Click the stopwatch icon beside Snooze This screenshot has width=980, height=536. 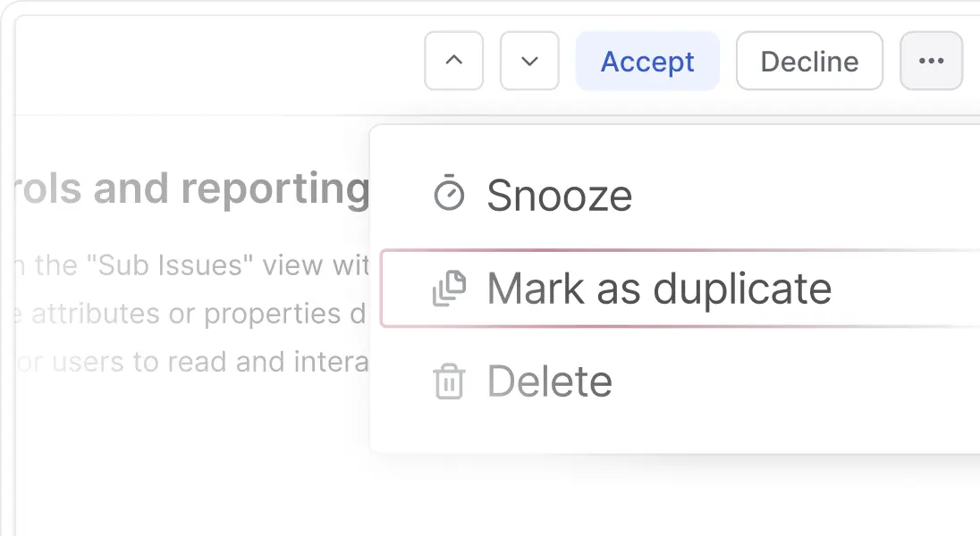point(449,195)
